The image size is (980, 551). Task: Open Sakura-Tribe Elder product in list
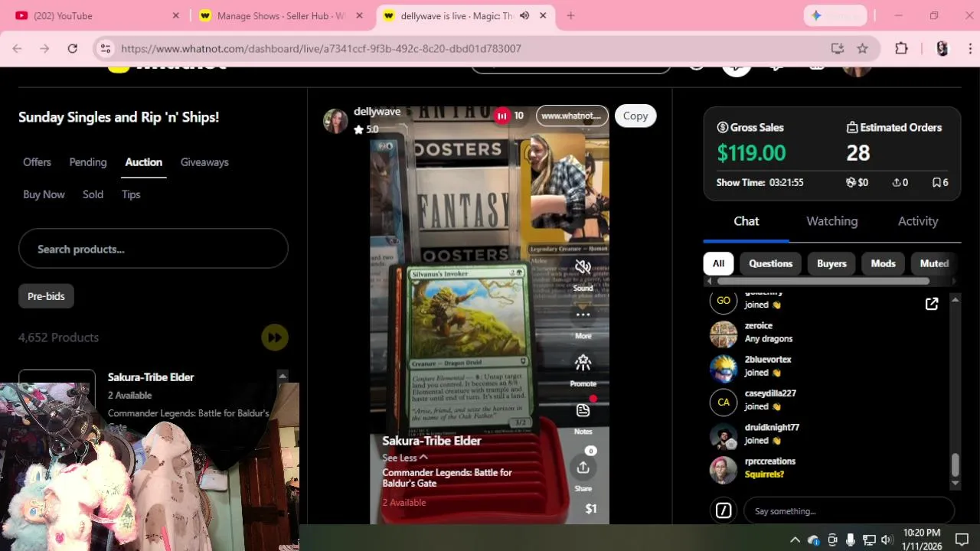coord(151,377)
